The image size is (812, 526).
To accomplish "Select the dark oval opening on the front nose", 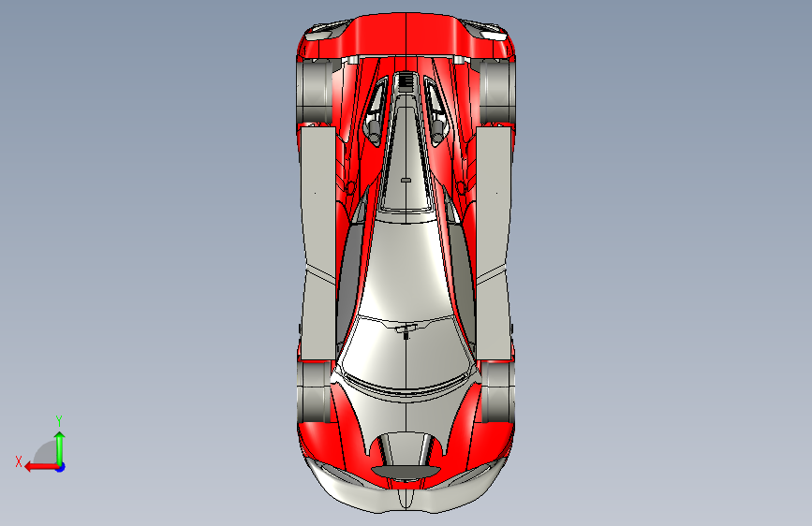I will tap(406, 472).
